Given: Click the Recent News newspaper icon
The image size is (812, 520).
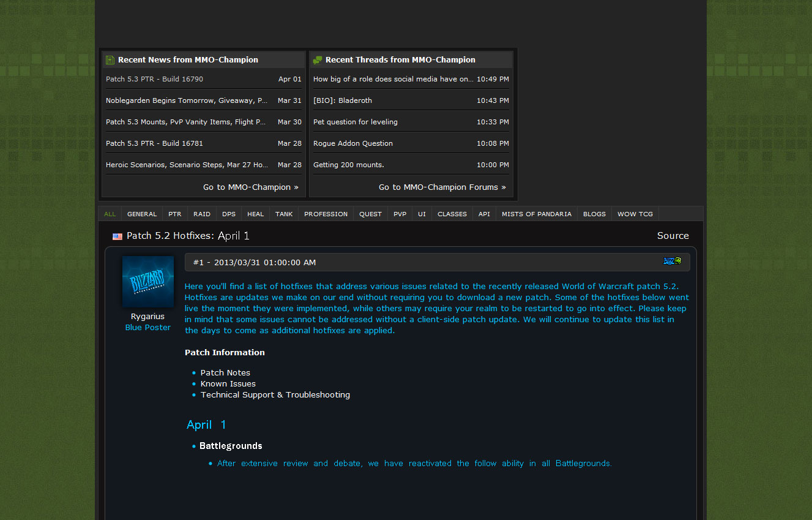Looking at the screenshot, I should coord(110,60).
